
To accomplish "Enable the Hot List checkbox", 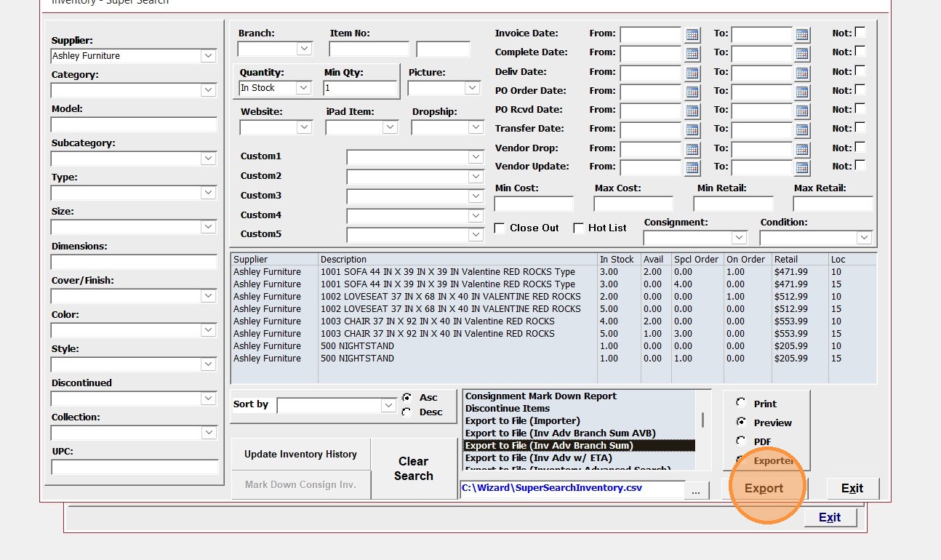I will (x=579, y=228).
